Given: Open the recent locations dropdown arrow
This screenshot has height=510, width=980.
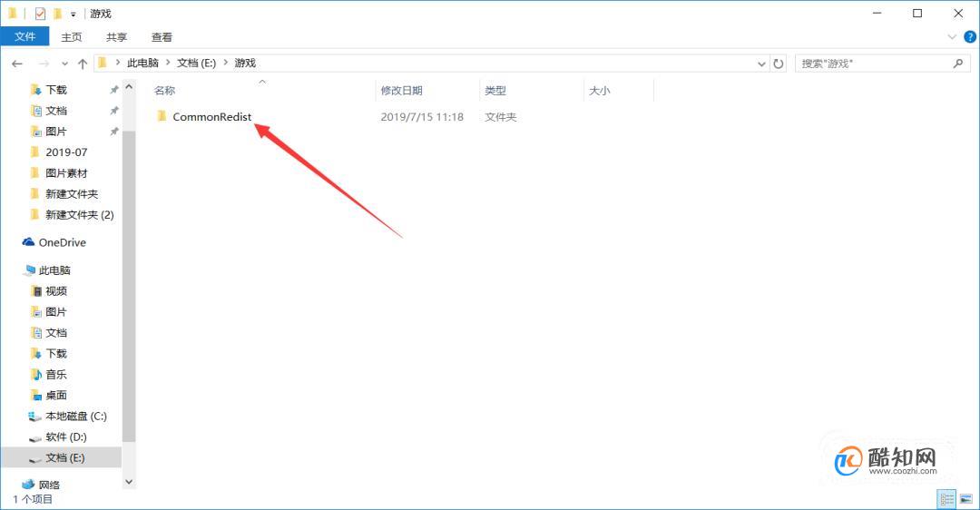Looking at the screenshot, I should pyautogui.click(x=64, y=64).
